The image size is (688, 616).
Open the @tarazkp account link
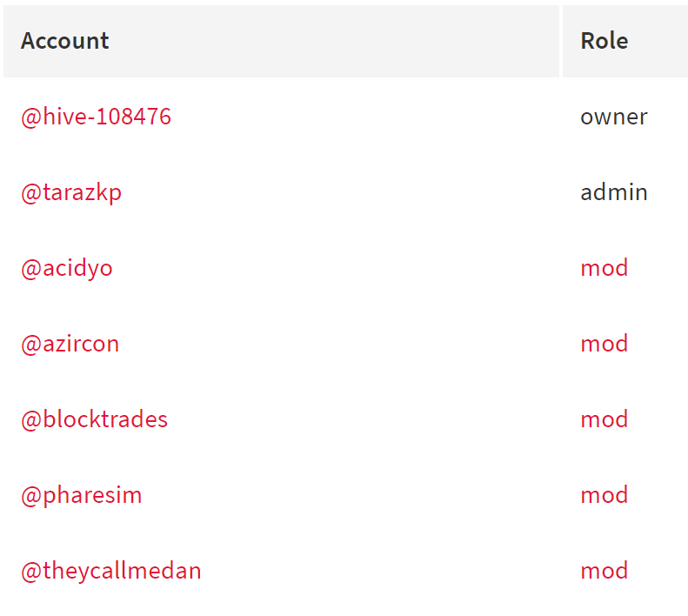(x=71, y=193)
